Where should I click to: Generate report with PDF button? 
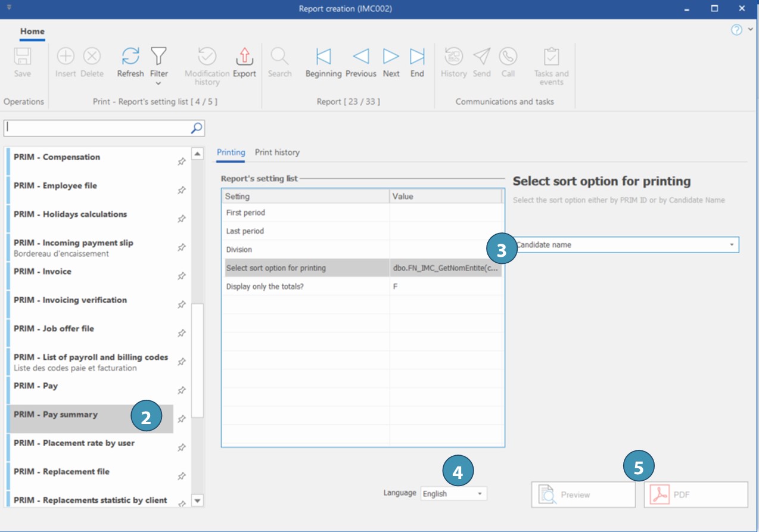point(695,494)
